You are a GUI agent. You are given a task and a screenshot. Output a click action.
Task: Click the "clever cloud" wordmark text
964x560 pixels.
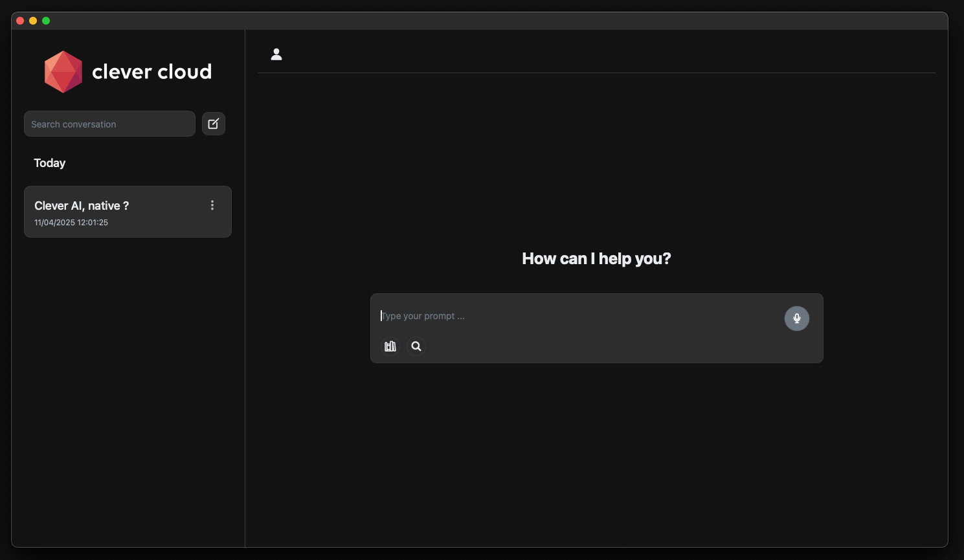(x=151, y=72)
